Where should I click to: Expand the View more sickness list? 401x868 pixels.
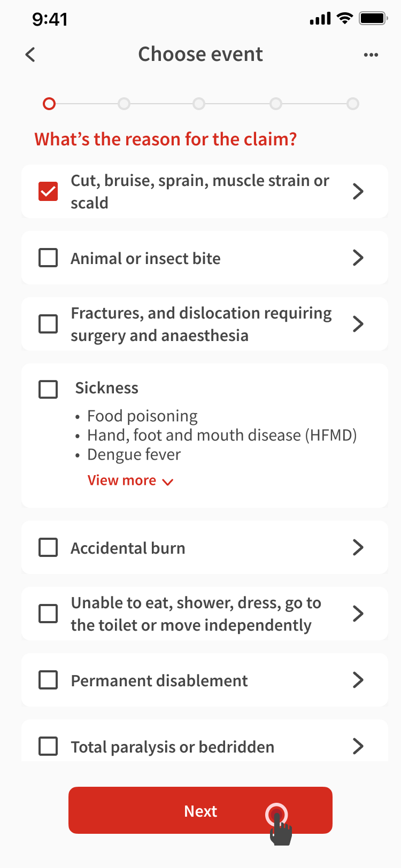(x=130, y=480)
